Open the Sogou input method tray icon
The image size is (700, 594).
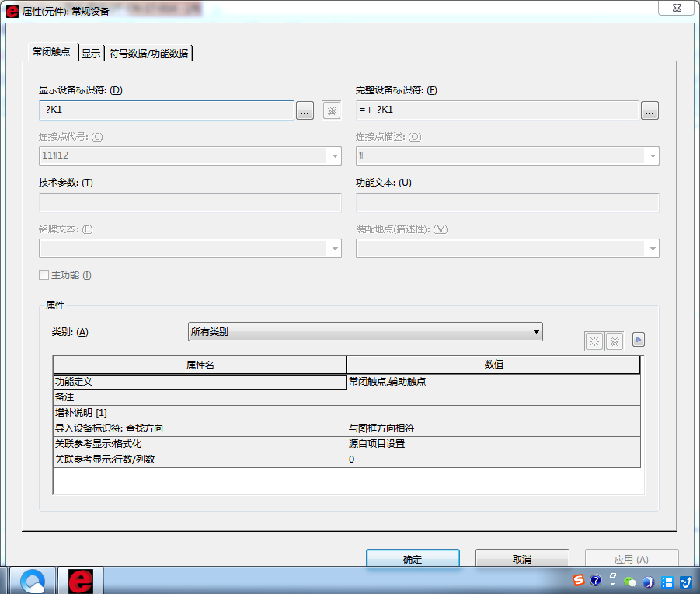pyautogui.click(x=578, y=580)
